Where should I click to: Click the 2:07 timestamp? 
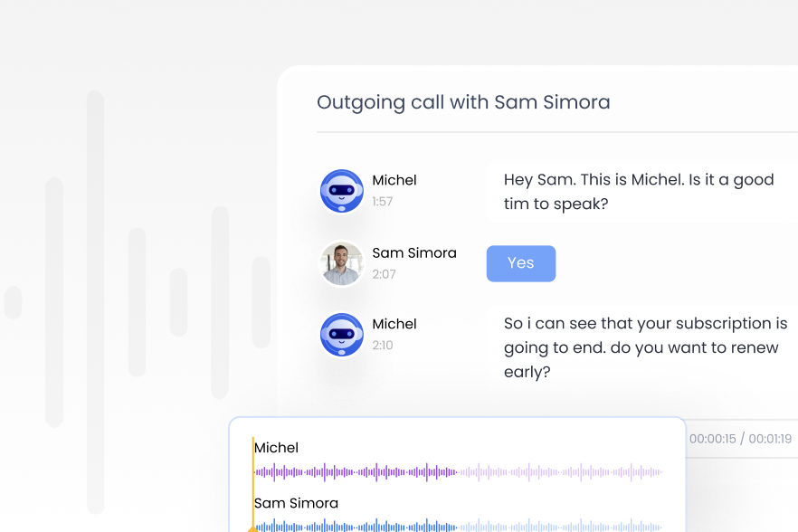(x=384, y=274)
